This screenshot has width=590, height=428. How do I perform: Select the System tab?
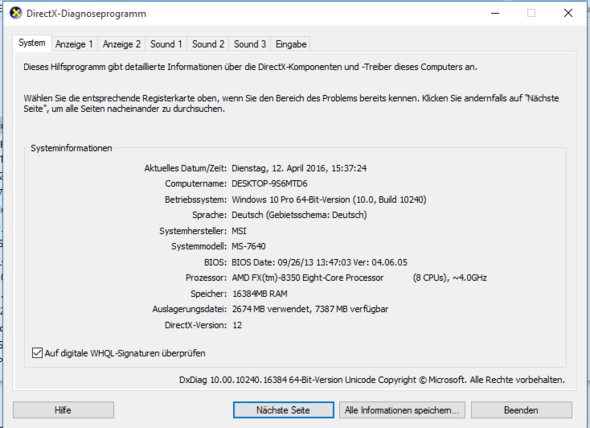click(32, 43)
